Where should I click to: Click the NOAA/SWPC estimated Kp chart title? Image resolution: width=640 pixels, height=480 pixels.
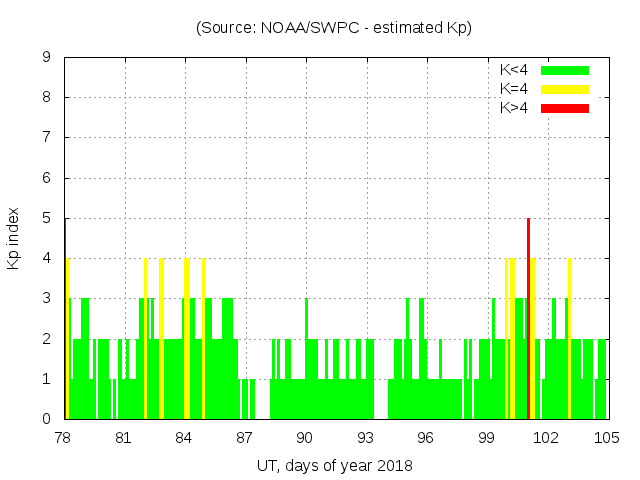(334, 28)
